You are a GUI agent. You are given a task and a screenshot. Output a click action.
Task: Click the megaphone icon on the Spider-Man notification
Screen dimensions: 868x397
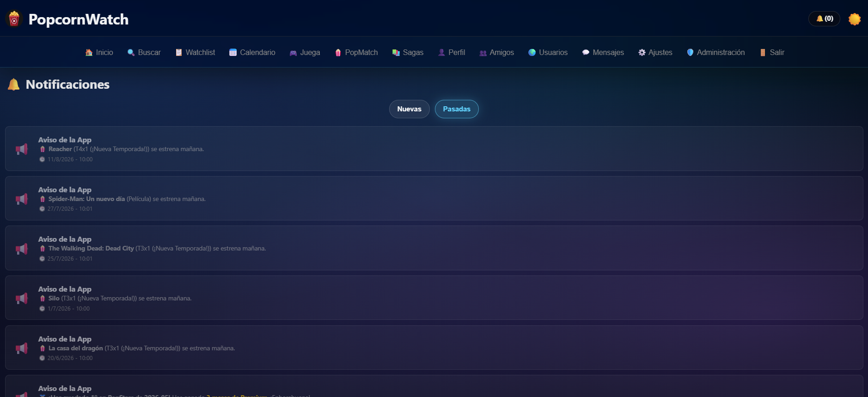point(22,199)
